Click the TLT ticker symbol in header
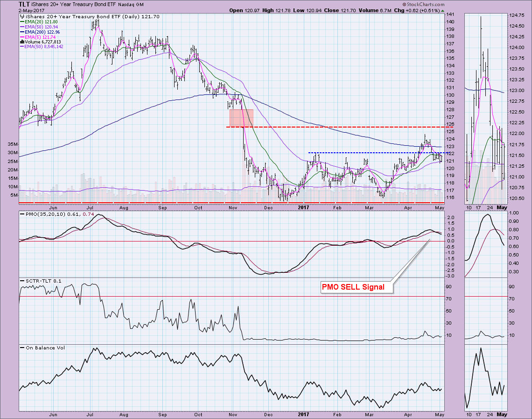This screenshot has height=419, width=532. click(x=26, y=4)
